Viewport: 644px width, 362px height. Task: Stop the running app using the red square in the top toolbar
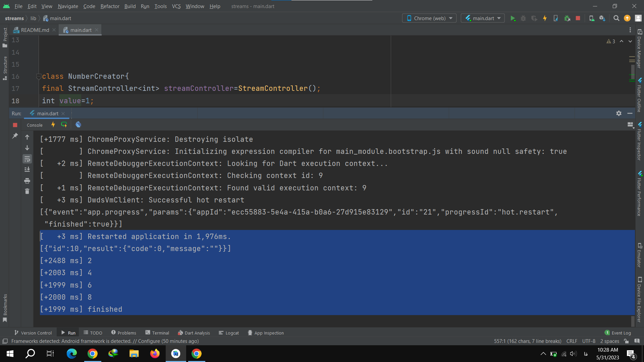(578, 18)
